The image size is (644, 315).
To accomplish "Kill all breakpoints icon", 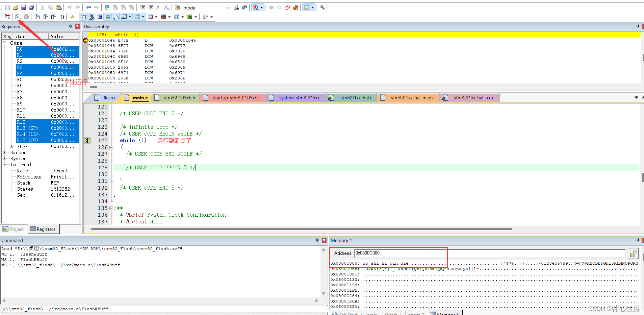I will [x=295, y=7].
